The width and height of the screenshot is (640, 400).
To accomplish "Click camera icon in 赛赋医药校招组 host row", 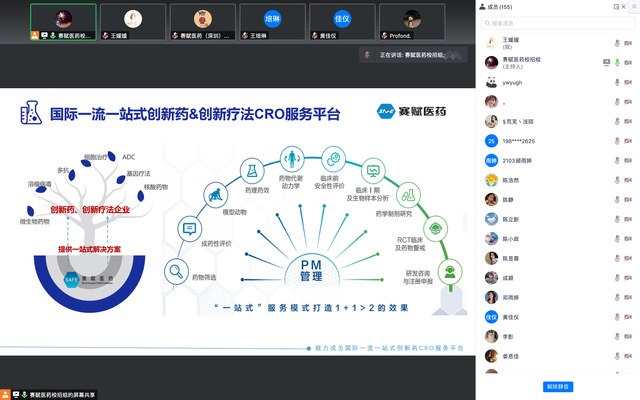I will click(628, 62).
